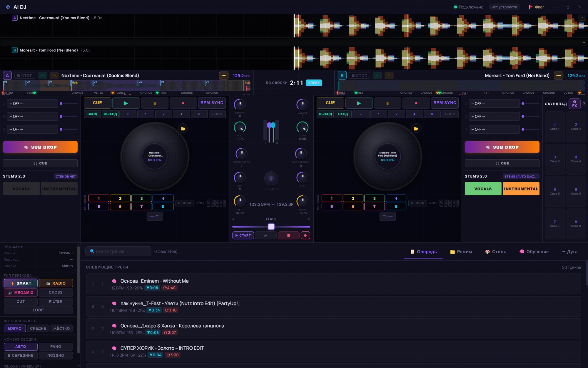This screenshot has height=368, width=588.
Task: Click BPM SYNC on deck A
Action: coord(212,103)
